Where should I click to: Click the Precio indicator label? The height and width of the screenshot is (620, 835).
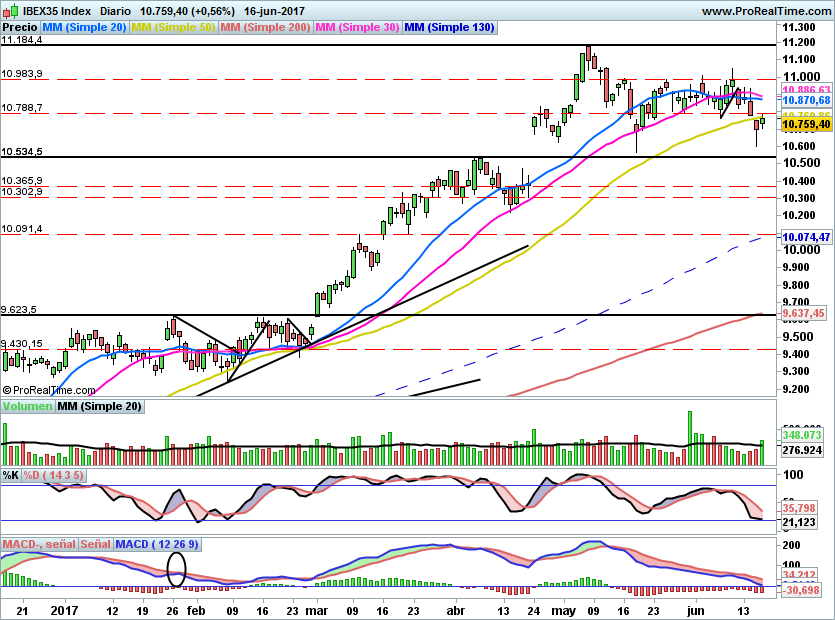click(x=20, y=27)
